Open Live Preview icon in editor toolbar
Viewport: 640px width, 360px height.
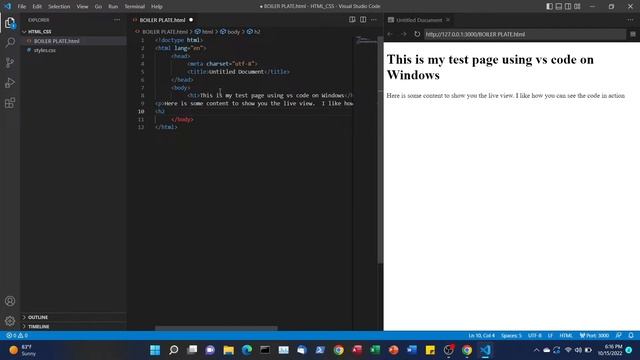coord(352,20)
